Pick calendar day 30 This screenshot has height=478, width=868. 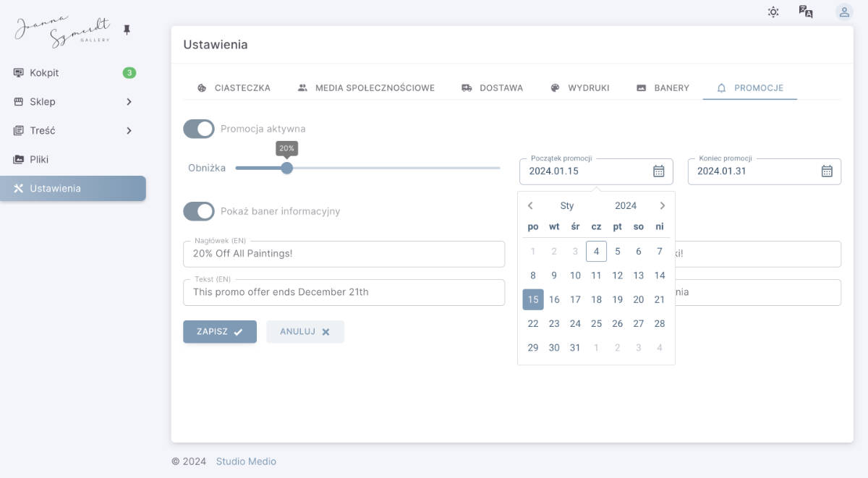click(x=554, y=347)
